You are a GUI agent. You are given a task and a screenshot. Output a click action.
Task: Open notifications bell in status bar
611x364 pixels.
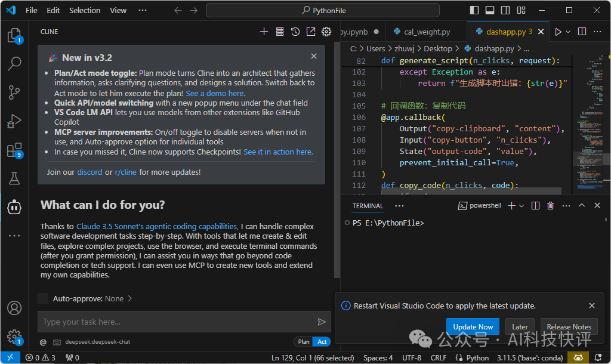tap(598, 357)
